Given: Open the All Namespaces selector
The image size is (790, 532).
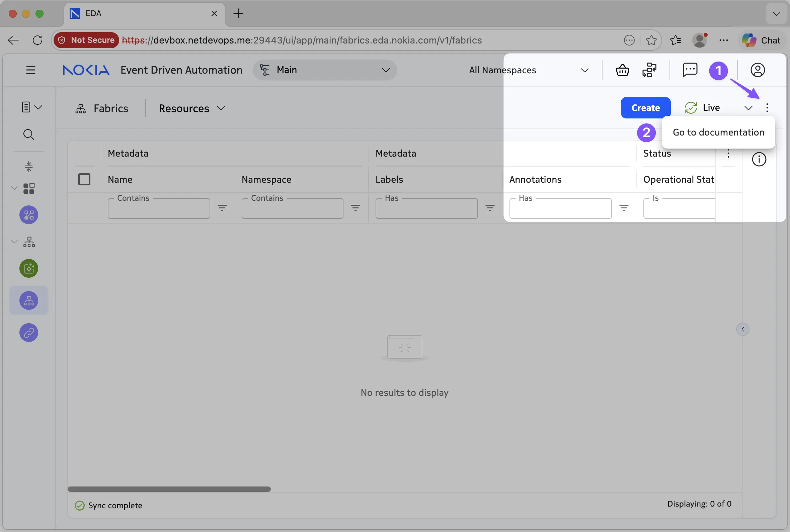Looking at the screenshot, I should (x=528, y=70).
